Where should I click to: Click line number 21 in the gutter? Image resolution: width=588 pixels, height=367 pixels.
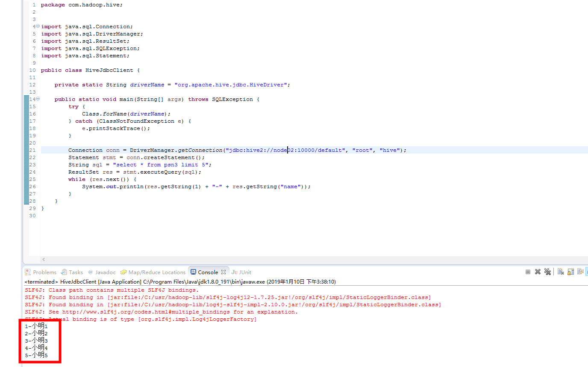(x=32, y=150)
